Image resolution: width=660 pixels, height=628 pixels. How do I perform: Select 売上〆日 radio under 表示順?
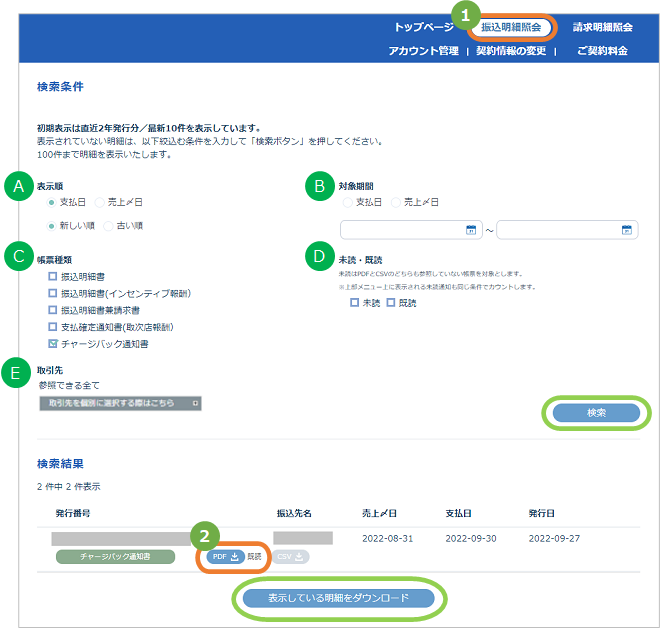(99, 203)
